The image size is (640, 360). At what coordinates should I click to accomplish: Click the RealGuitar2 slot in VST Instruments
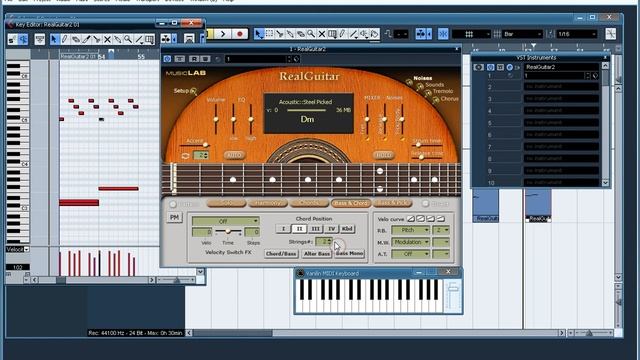(561, 67)
